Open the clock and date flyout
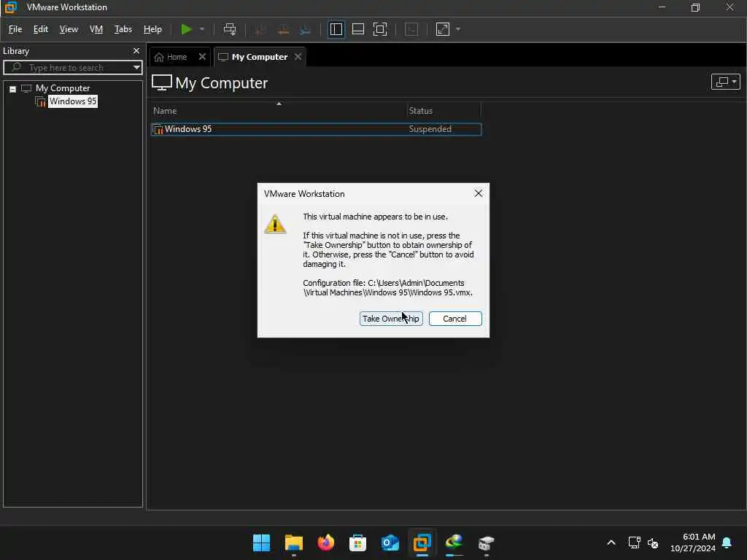Screen dimensions: 747x560 pyautogui.click(x=693, y=542)
